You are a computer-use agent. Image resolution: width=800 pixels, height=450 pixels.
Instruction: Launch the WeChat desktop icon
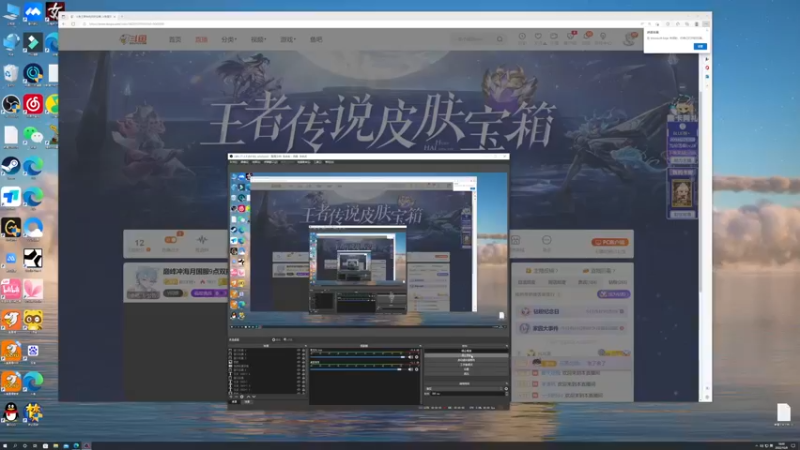(33, 135)
